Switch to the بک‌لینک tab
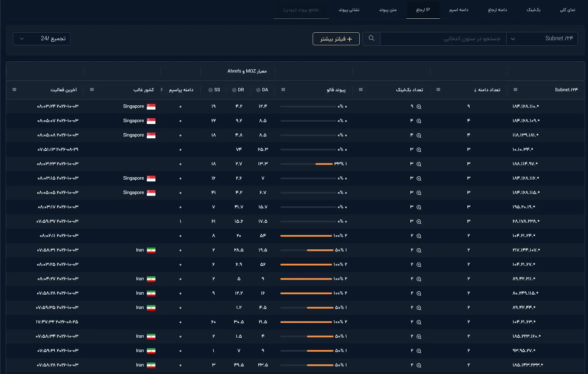Screen dimensions: 588x374 pos(533,10)
